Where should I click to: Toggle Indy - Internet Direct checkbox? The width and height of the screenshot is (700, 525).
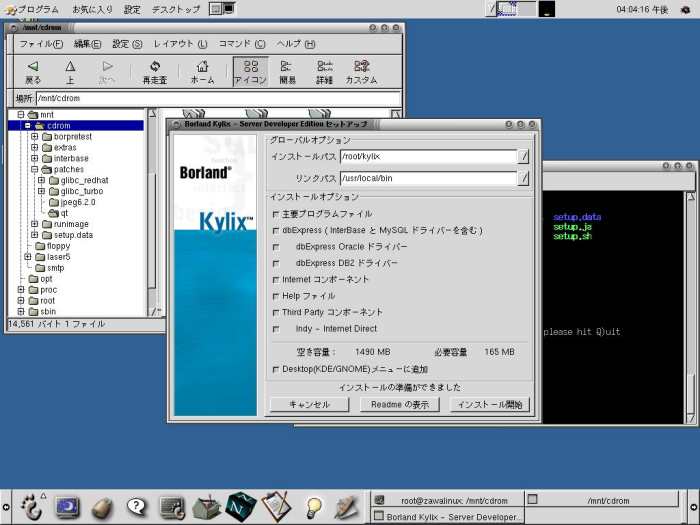click(276, 329)
